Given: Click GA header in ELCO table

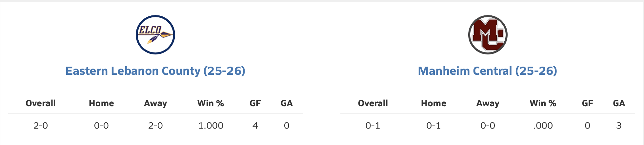Looking at the screenshot, I should tap(287, 103).
